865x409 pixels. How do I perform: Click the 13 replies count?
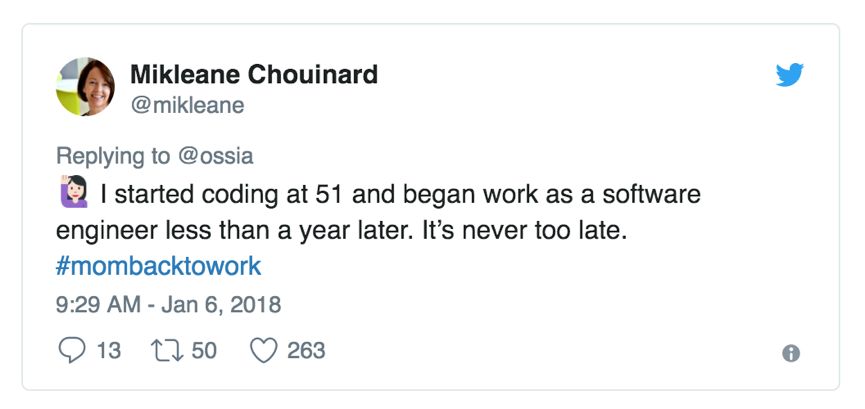point(109,351)
